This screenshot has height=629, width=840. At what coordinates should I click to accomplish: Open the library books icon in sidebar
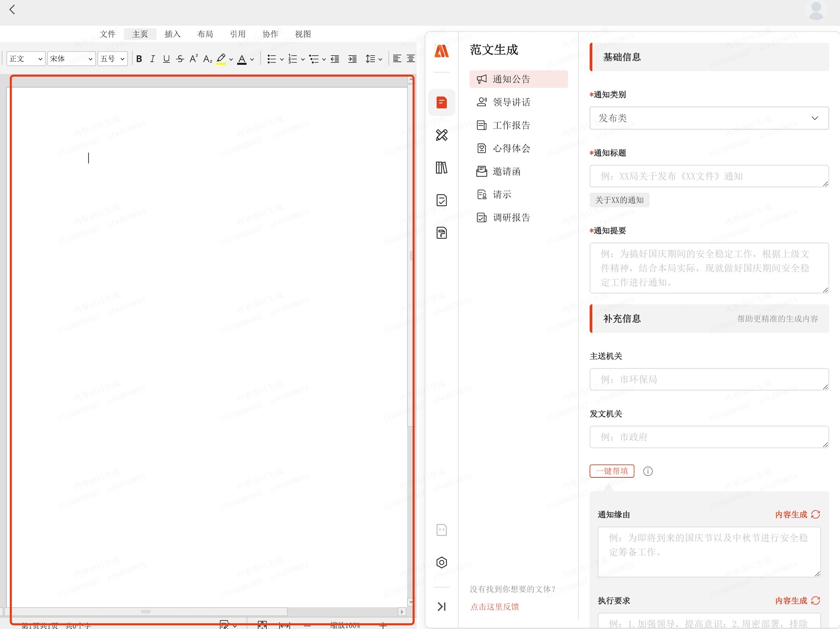(x=441, y=168)
